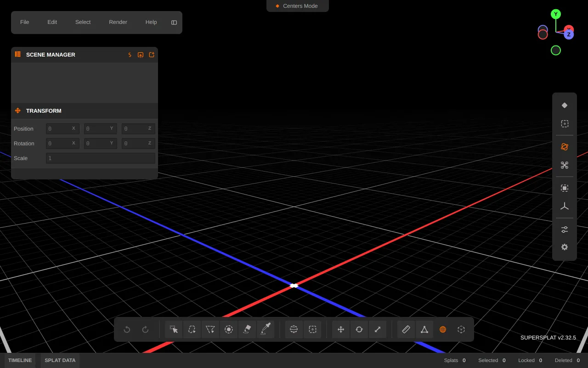This screenshot has height=368, width=588.
Task: Select the box selection tool
Action: (x=312, y=329)
